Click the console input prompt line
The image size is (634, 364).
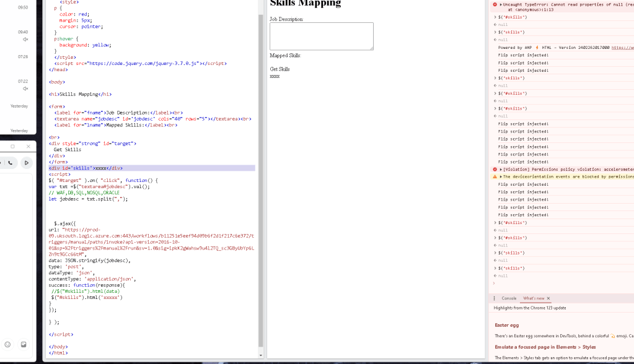pyautogui.click(x=562, y=283)
